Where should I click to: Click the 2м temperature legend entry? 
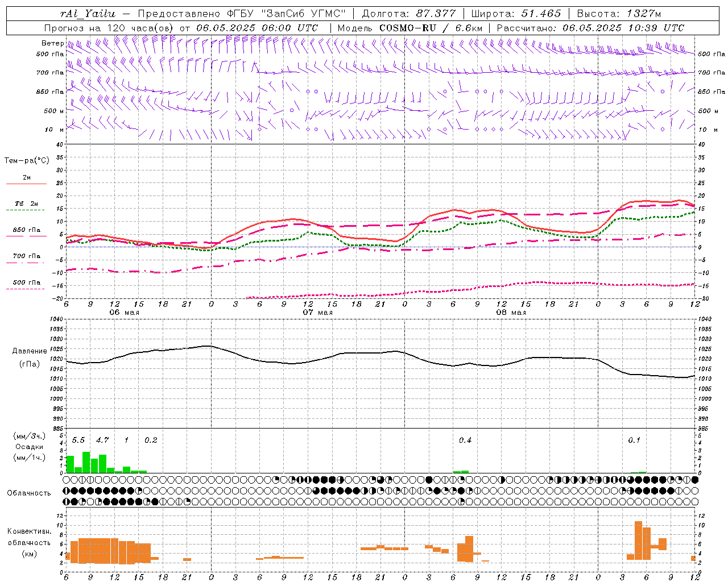tap(27, 178)
